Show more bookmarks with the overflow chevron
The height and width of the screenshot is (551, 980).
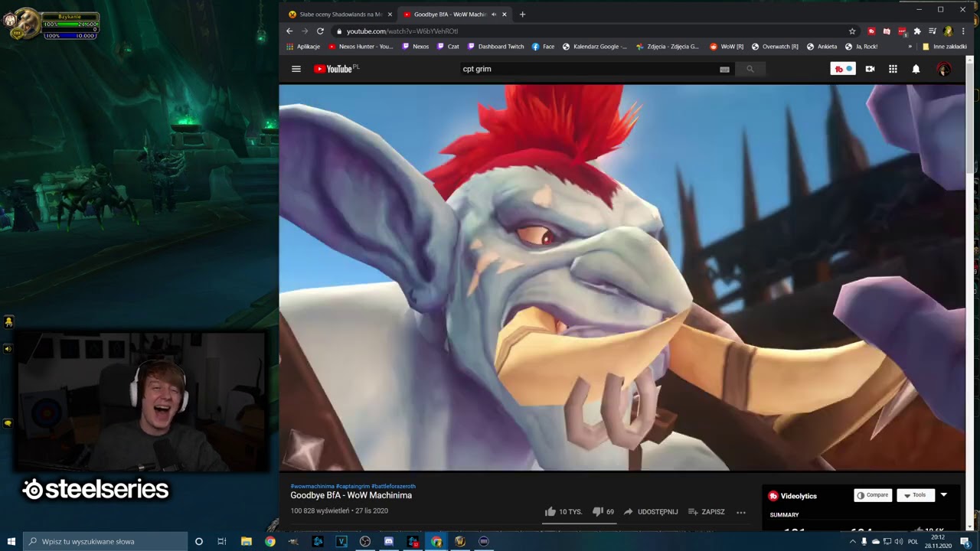click(910, 47)
